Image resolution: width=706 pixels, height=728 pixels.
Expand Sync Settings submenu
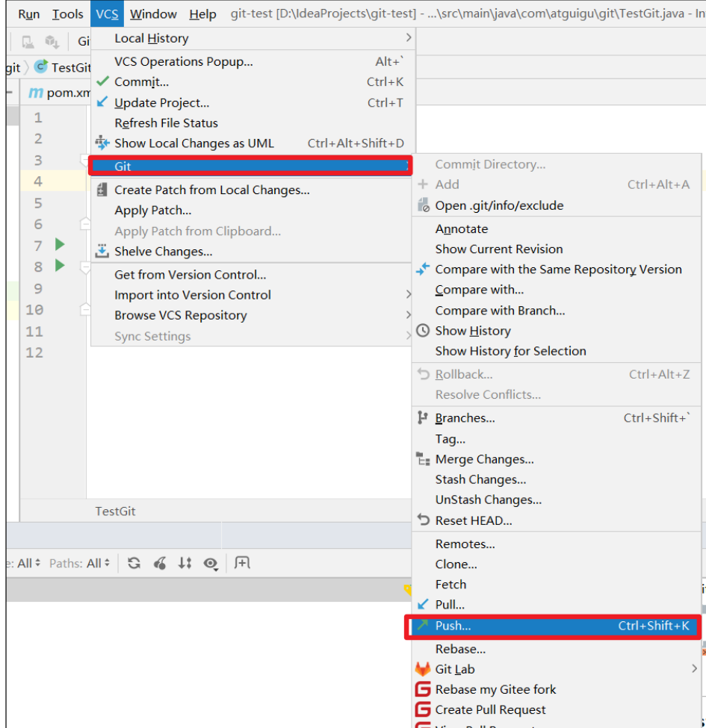[x=253, y=336]
